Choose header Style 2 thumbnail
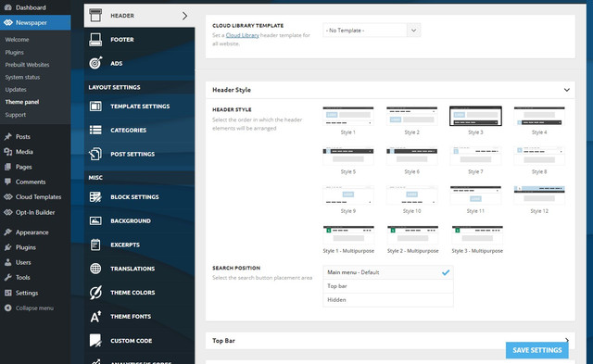 [411, 117]
